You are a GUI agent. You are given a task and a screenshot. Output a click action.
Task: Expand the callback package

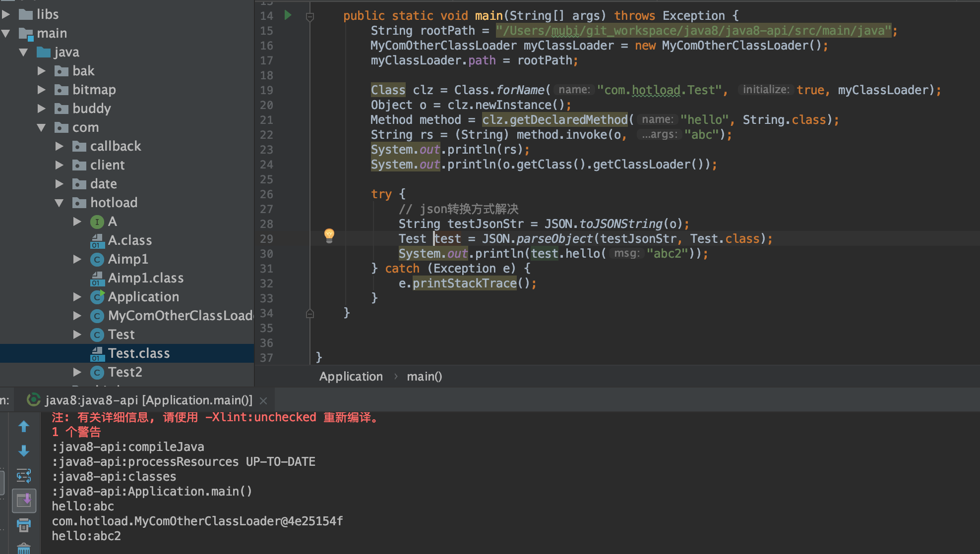pyautogui.click(x=60, y=146)
